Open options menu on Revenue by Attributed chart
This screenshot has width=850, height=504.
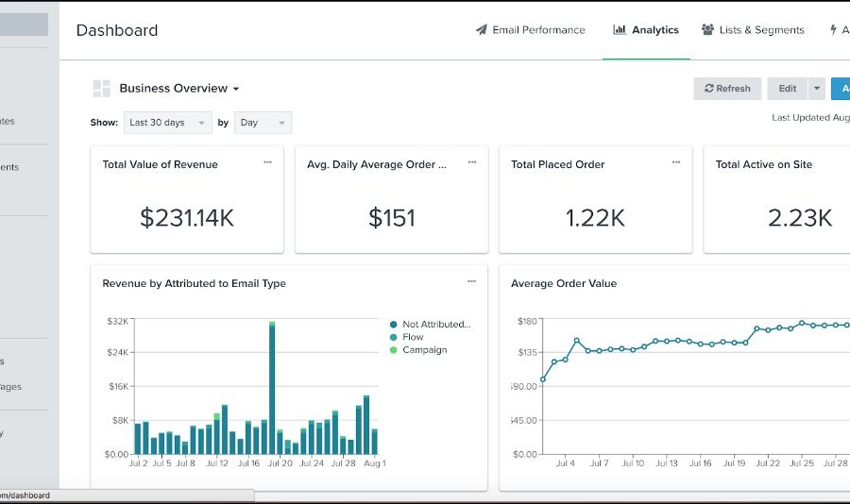pos(471,281)
